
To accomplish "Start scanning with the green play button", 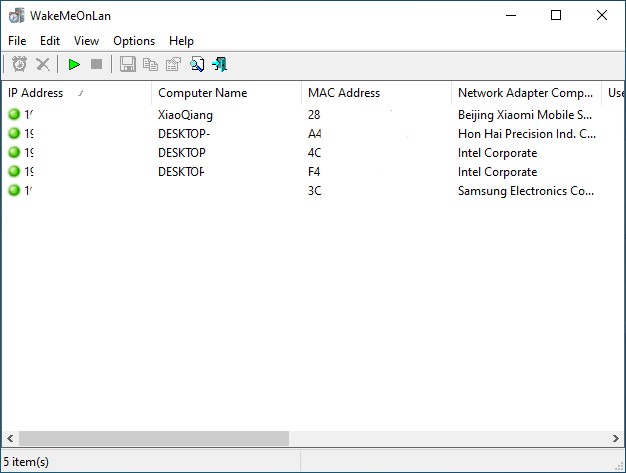I will point(74,64).
